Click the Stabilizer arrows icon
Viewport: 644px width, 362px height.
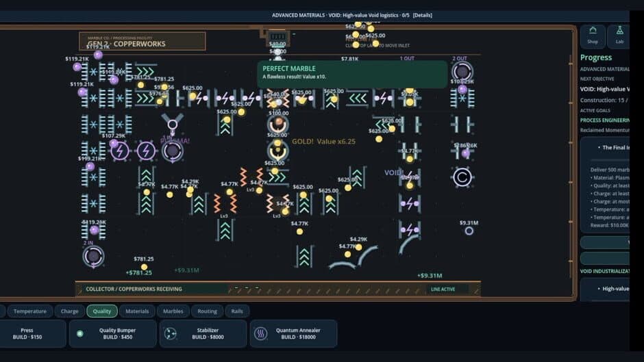(x=171, y=334)
